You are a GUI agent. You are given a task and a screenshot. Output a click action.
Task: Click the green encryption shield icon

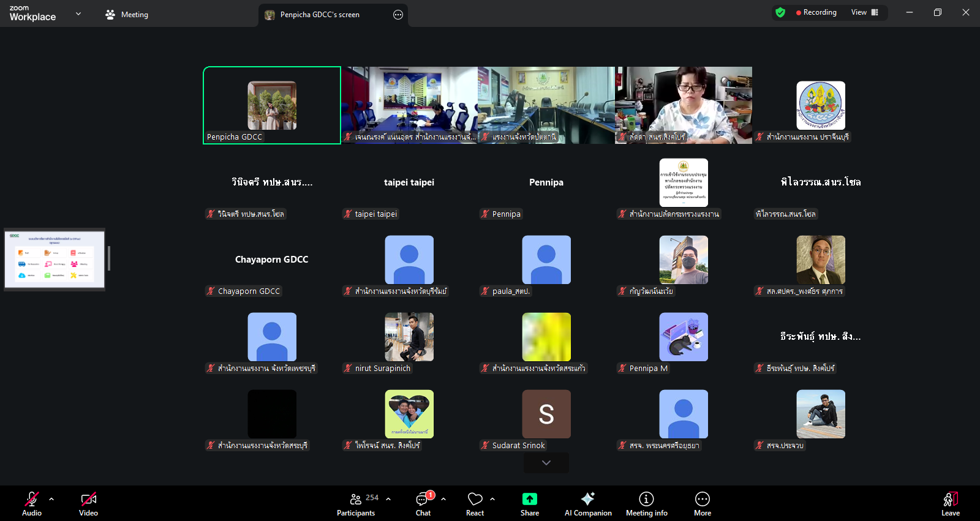pyautogui.click(x=780, y=12)
